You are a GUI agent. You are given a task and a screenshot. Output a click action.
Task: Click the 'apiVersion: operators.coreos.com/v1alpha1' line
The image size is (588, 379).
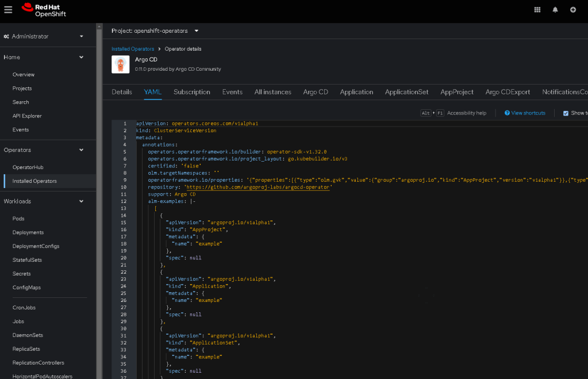[197, 124]
